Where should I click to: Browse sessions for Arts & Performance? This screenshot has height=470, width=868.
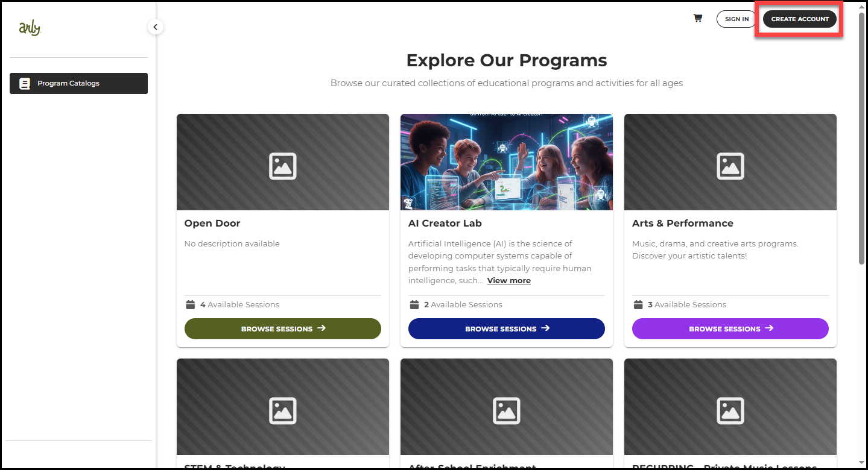(x=730, y=328)
